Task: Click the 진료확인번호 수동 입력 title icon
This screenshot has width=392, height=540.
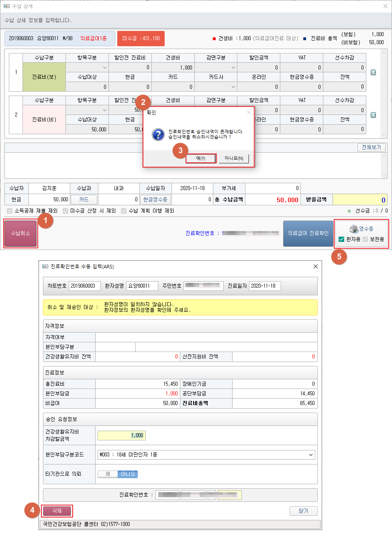Action: pos(45,266)
